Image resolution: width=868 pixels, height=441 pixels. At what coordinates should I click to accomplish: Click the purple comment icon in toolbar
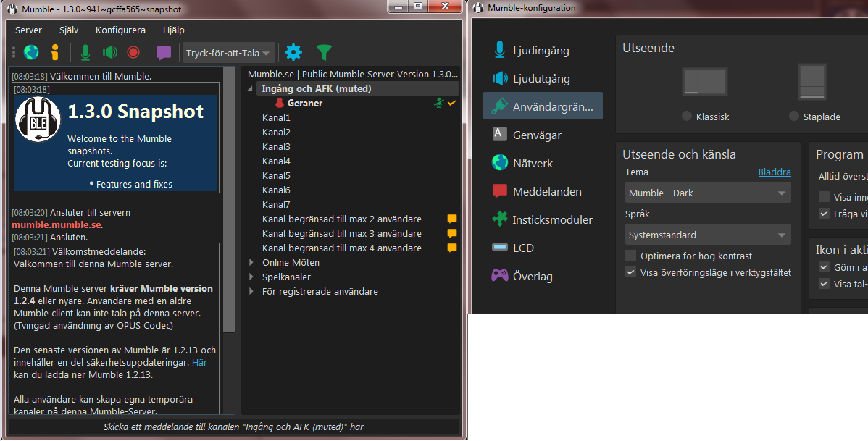(x=163, y=53)
